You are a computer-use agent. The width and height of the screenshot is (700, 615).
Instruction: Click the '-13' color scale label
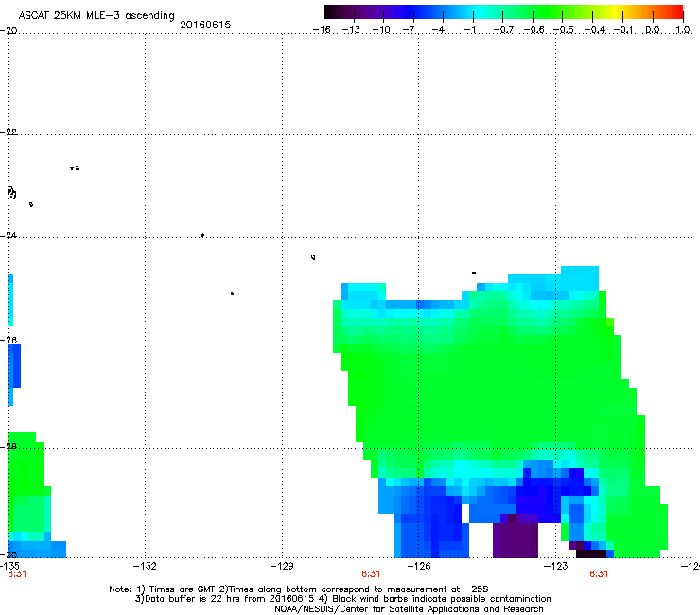(x=351, y=30)
